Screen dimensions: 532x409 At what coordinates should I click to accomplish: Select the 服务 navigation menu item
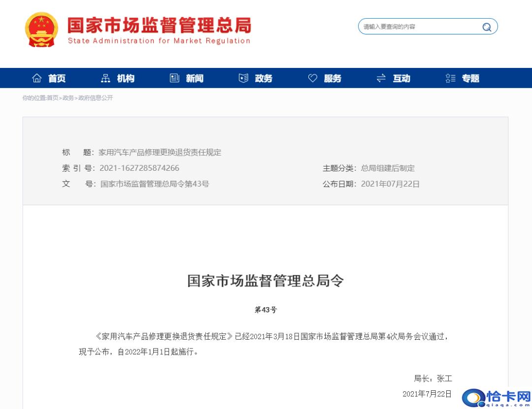332,79
